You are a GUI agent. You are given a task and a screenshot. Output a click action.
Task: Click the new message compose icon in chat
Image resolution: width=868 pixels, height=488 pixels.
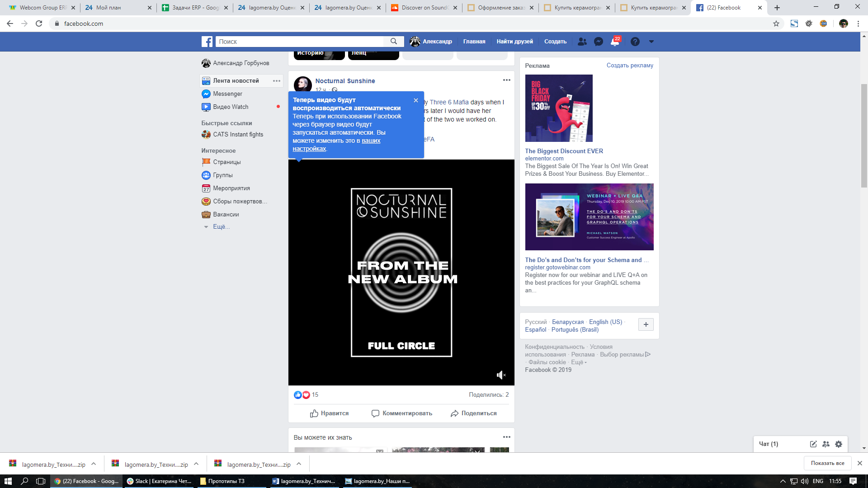[x=813, y=444]
